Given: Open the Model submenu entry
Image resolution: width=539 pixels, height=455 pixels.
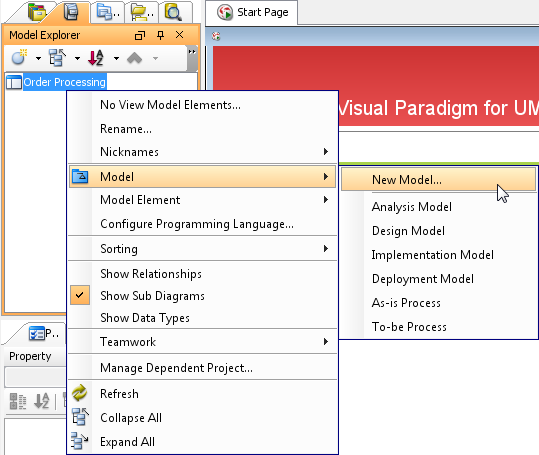Looking at the screenshot, I should (x=202, y=177).
